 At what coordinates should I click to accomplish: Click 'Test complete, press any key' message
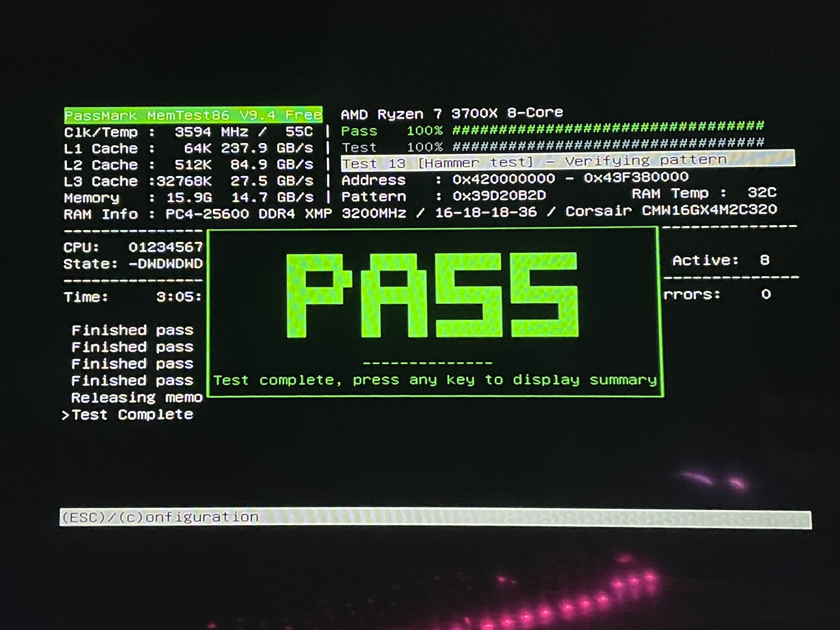tap(435, 380)
